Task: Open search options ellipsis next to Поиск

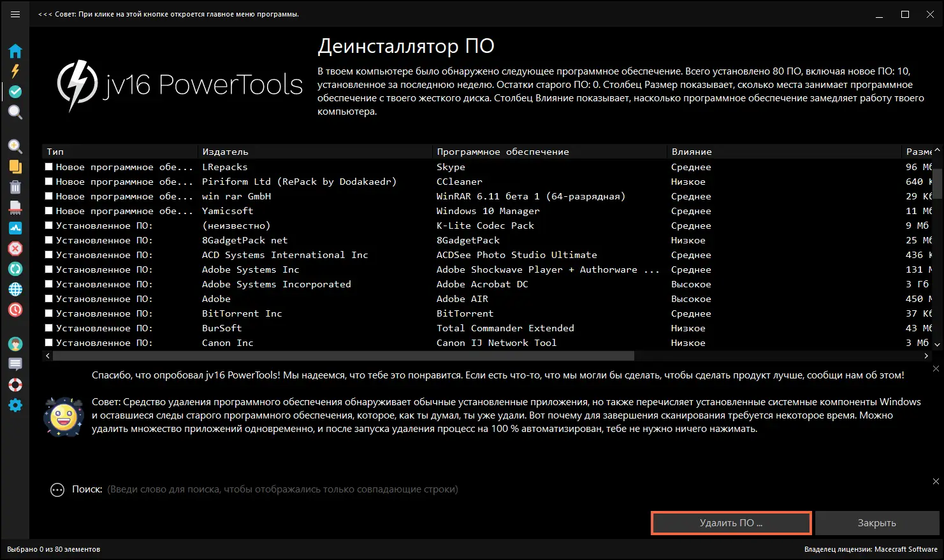Action: coord(57,490)
